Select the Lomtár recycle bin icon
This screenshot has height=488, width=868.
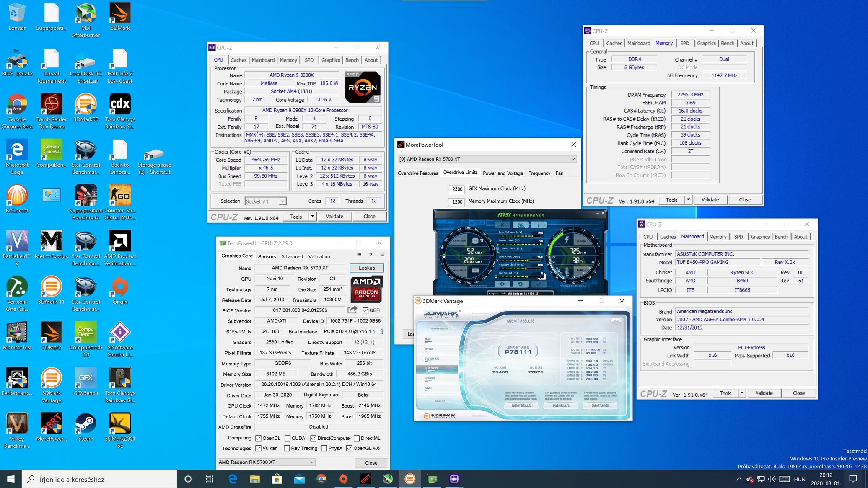pos(17,16)
